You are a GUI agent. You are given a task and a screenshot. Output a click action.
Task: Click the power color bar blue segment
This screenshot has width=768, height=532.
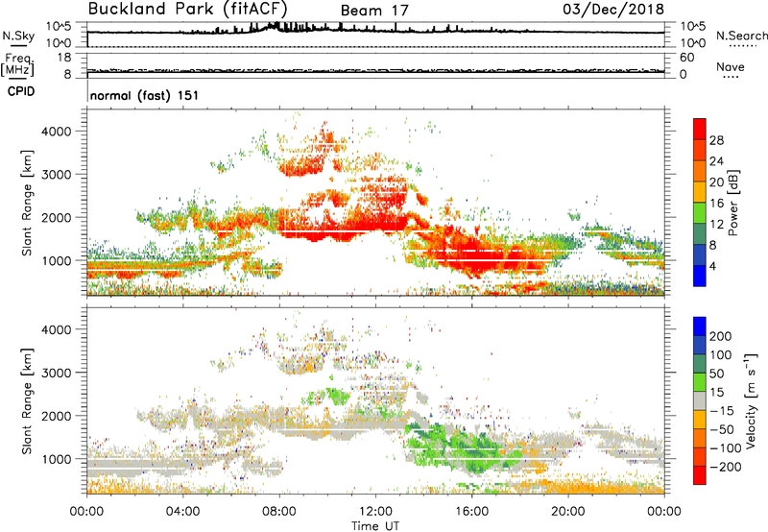(700, 276)
